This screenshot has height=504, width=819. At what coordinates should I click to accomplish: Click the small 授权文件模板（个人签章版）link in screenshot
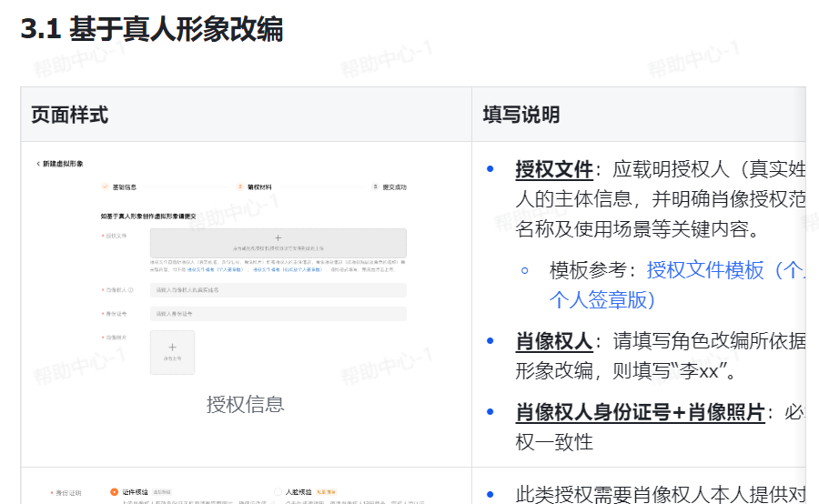click(215, 270)
